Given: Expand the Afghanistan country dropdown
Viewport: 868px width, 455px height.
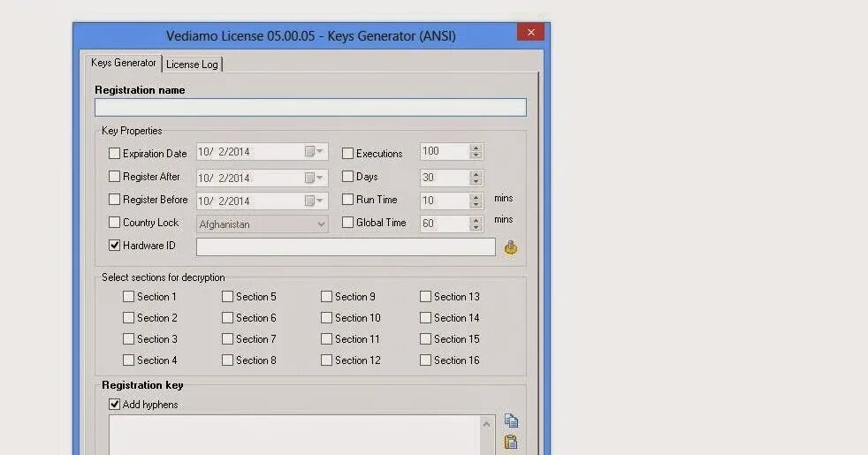Looking at the screenshot, I should 321,224.
